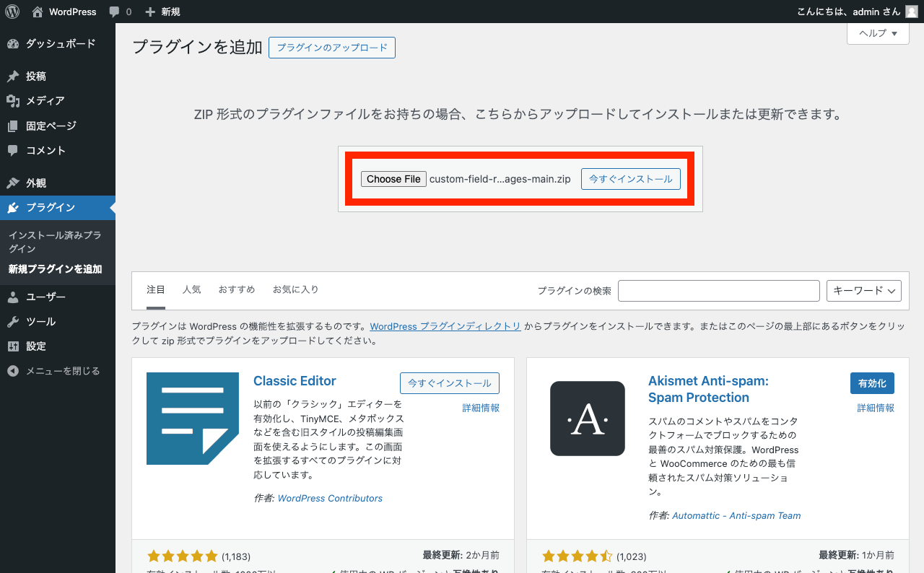Open the キーワード search type dropdown

click(x=864, y=291)
